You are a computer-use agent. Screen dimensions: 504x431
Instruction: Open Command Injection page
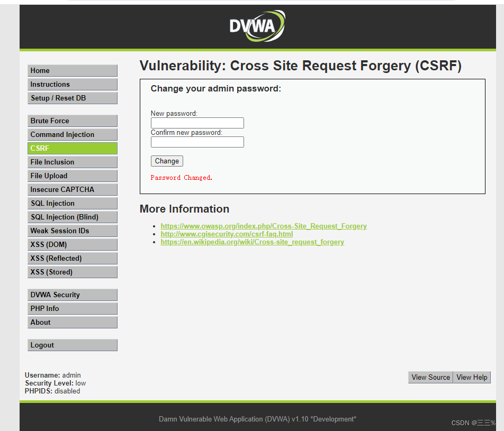point(73,135)
